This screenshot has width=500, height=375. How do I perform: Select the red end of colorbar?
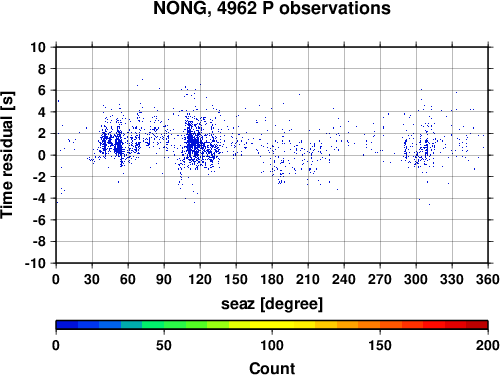pos(477,325)
